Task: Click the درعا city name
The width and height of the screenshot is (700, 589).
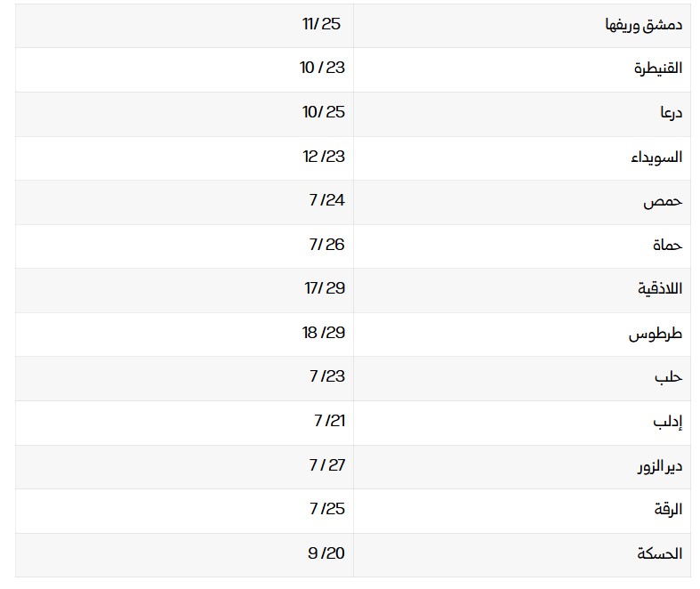Action: point(671,113)
